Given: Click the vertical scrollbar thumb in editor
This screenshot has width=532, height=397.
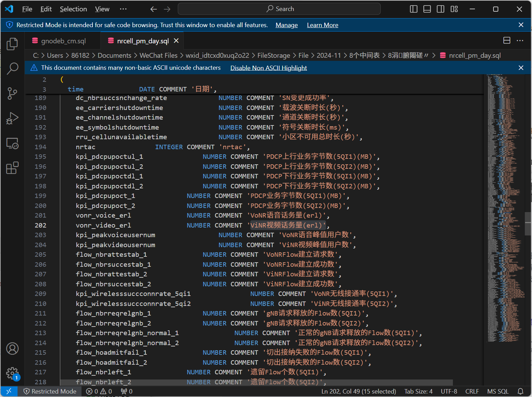Looking at the screenshot, I should (528, 224).
